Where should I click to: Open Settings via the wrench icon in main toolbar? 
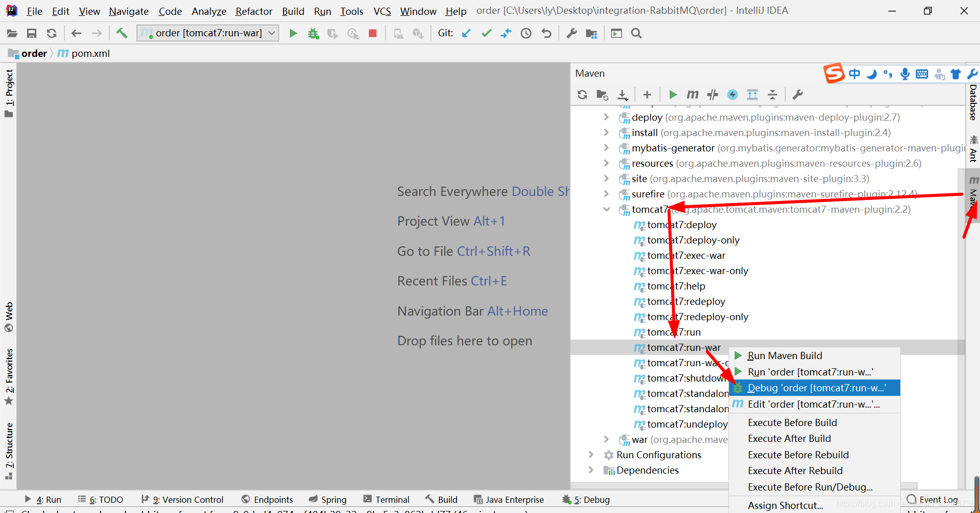(572, 33)
